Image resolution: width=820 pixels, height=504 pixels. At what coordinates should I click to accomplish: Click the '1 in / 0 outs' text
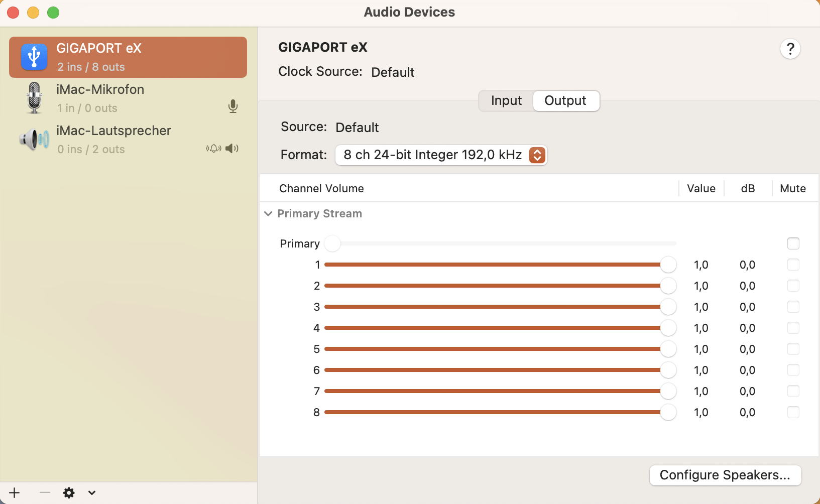(x=87, y=108)
